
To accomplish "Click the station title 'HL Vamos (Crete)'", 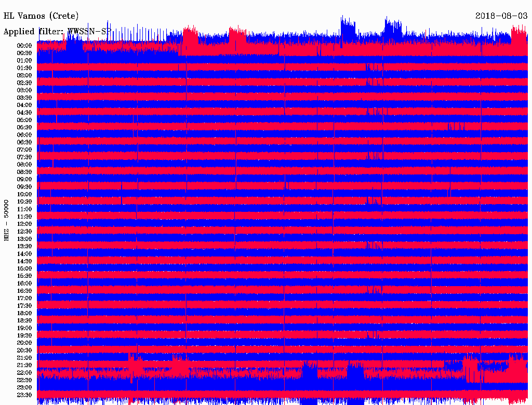I will (x=41, y=16).
